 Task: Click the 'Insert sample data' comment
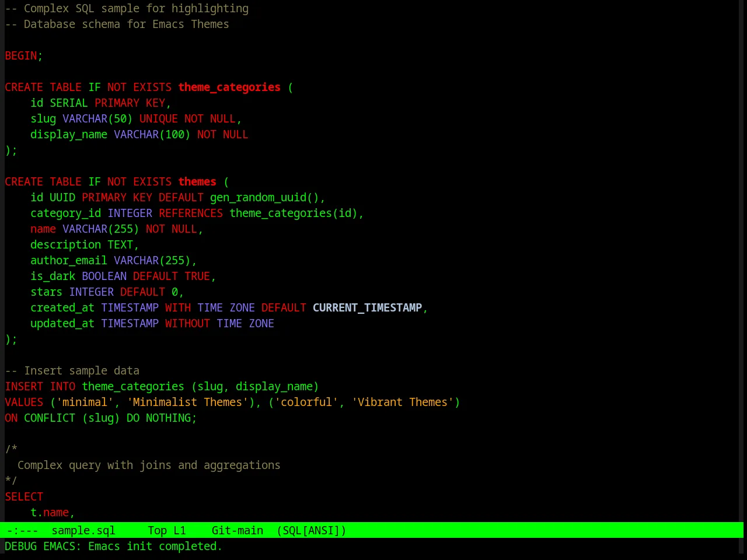click(x=72, y=370)
